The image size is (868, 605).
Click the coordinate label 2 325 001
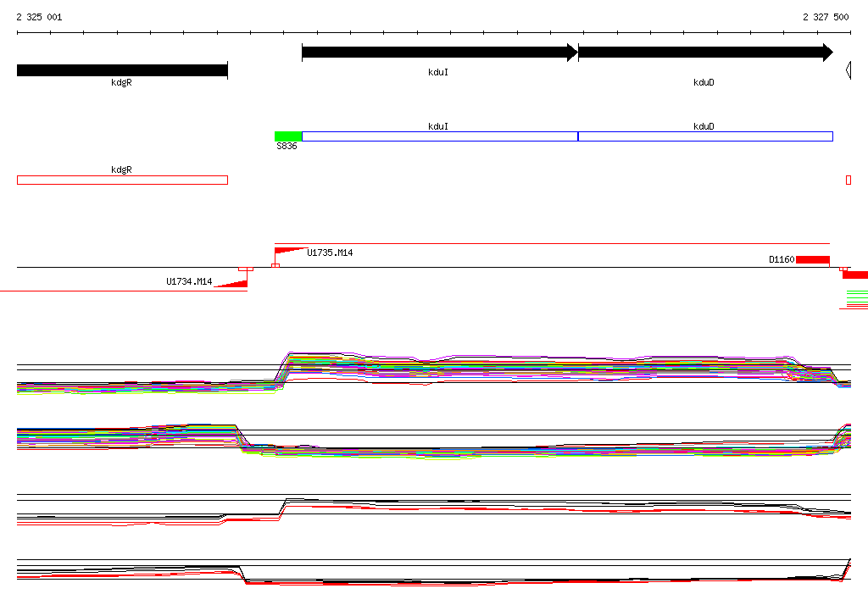pos(39,17)
